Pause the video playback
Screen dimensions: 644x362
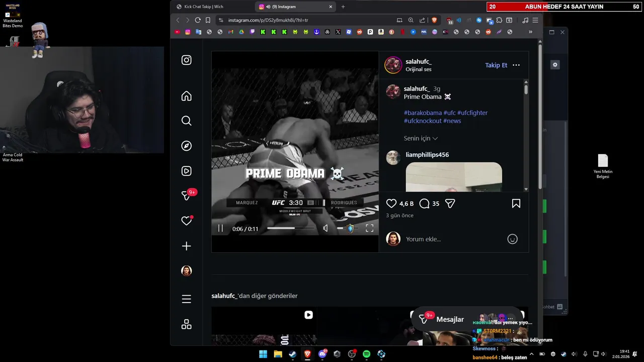pyautogui.click(x=220, y=228)
